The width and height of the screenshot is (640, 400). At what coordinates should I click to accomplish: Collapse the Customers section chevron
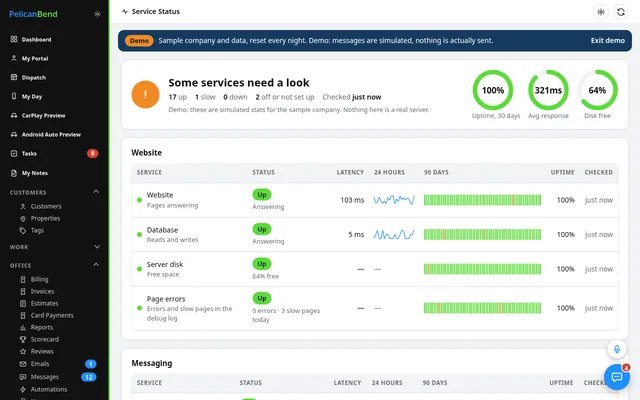96,191
